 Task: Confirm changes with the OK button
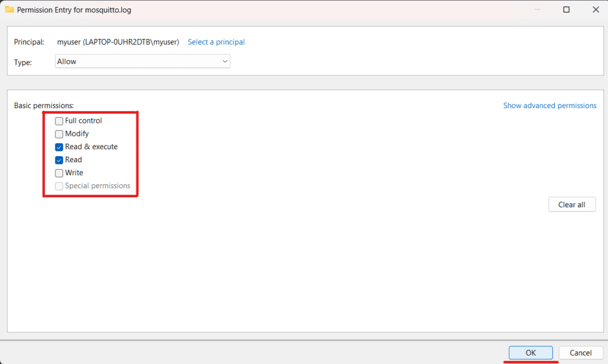point(530,352)
